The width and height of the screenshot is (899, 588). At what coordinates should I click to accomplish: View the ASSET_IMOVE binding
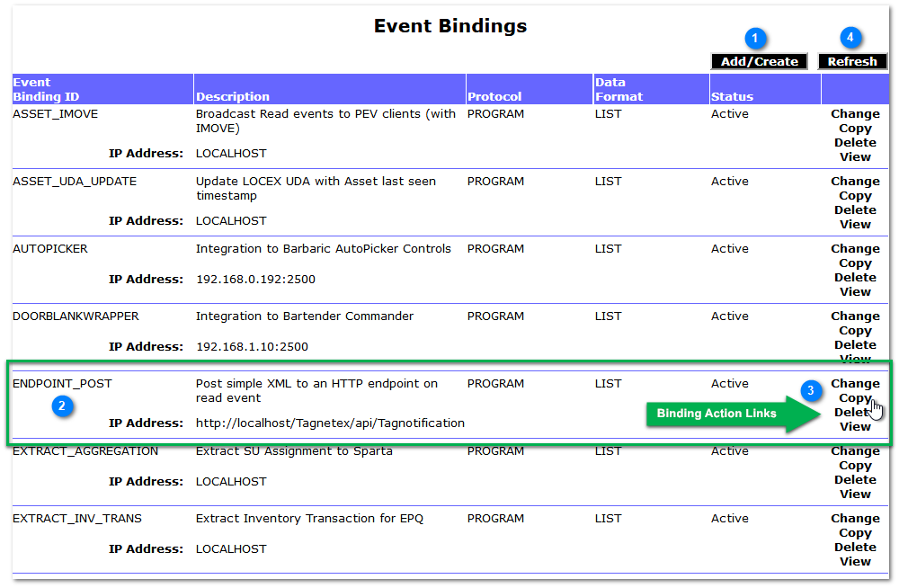pos(855,156)
